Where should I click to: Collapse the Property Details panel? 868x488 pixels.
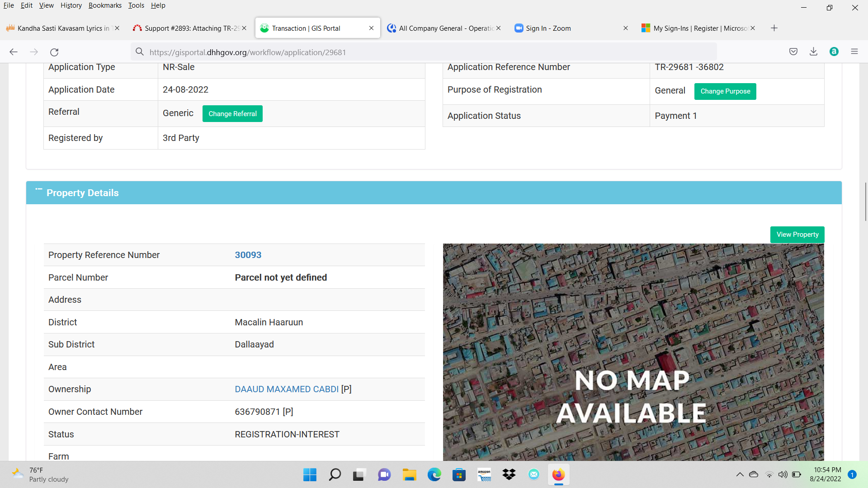pyautogui.click(x=39, y=190)
